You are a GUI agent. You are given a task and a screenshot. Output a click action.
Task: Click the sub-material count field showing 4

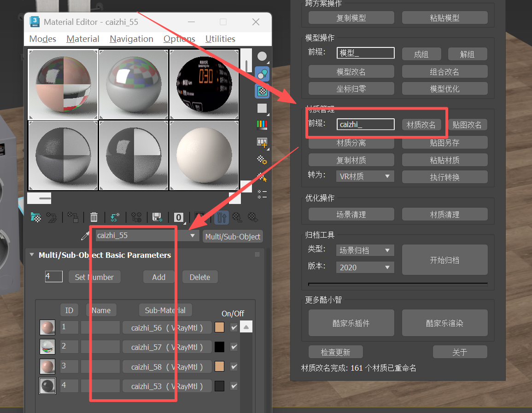pos(54,276)
